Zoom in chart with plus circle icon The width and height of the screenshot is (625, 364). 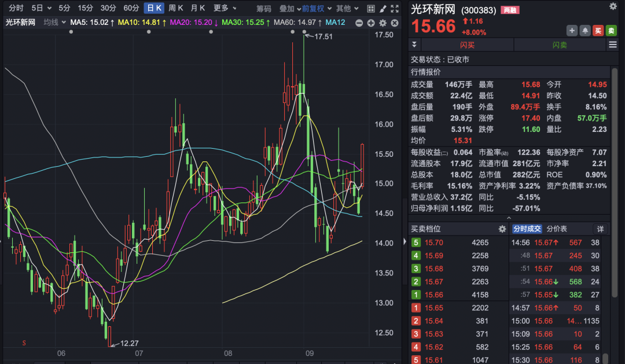click(371, 23)
